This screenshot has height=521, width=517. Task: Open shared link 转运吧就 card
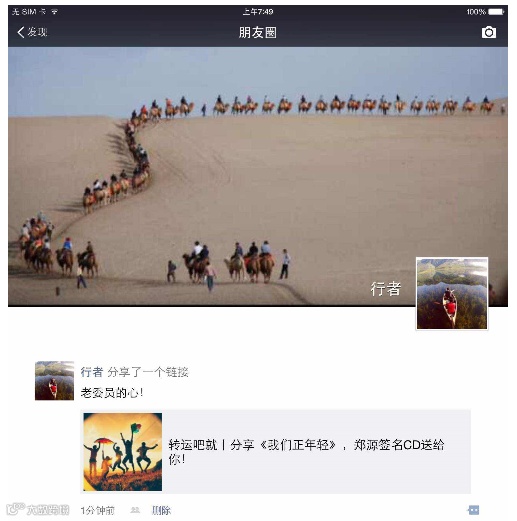pyautogui.click(x=276, y=452)
